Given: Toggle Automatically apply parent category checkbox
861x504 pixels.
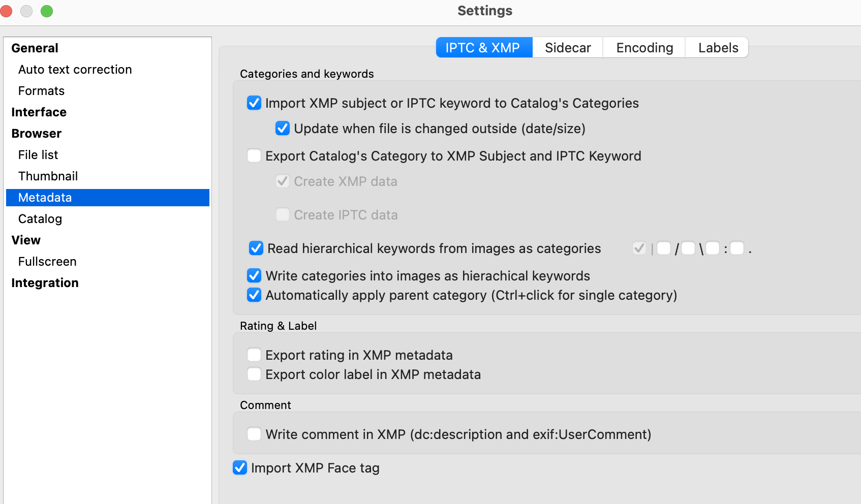Looking at the screenshot, I should (254, 295).
